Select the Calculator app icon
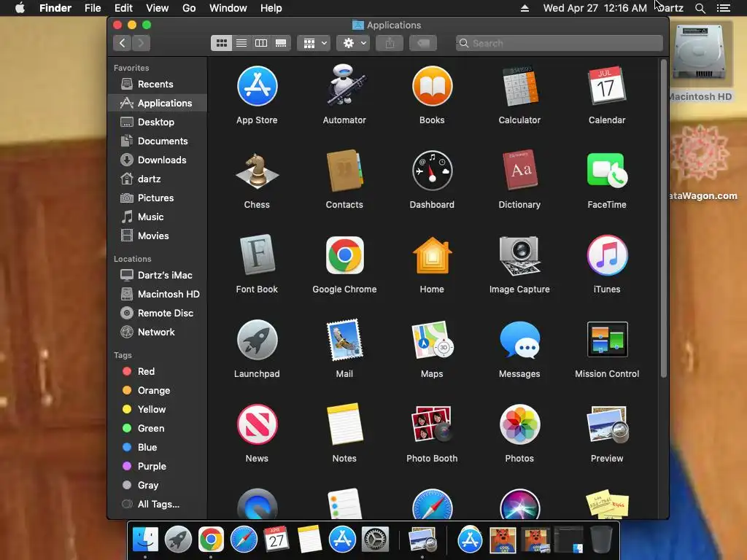The width and height of the screenshot is (747, 560). [x=519, y=86]
